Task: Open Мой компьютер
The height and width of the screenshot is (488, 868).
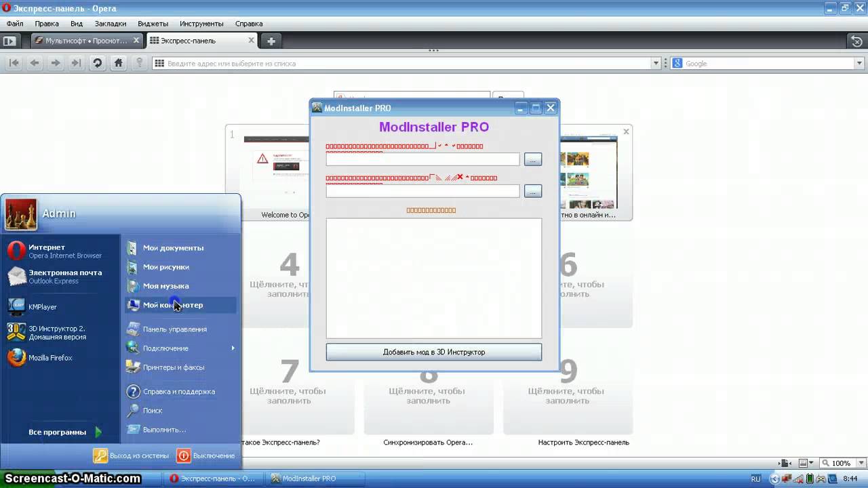Action: tap(180, 305)
